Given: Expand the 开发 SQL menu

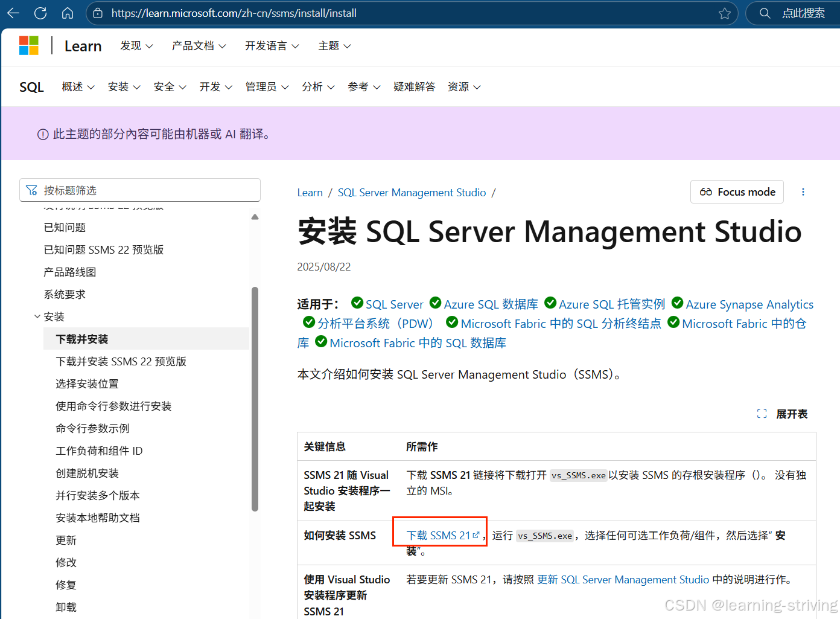Looking at the screenshot, I should tap(216, 87).
